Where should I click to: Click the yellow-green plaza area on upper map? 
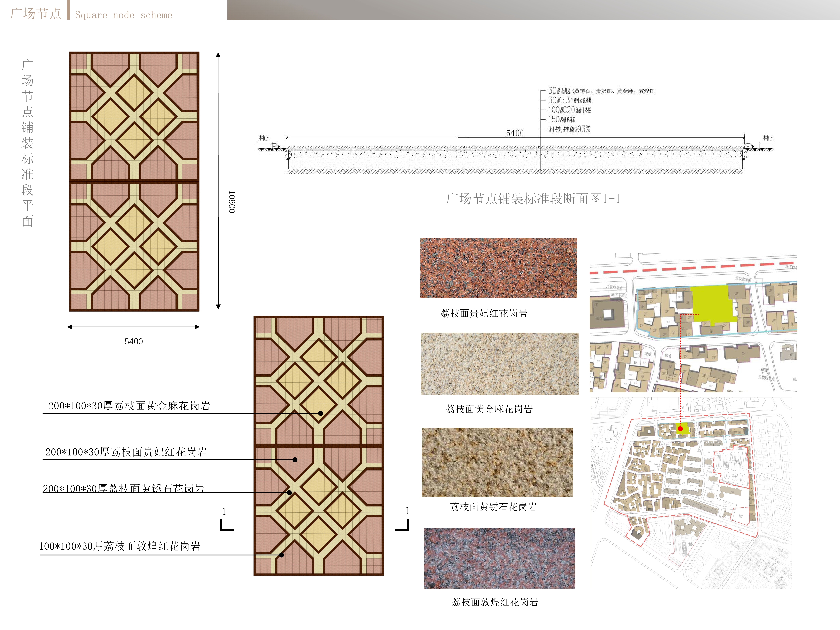pyautogui.click(x=712, y=304)
